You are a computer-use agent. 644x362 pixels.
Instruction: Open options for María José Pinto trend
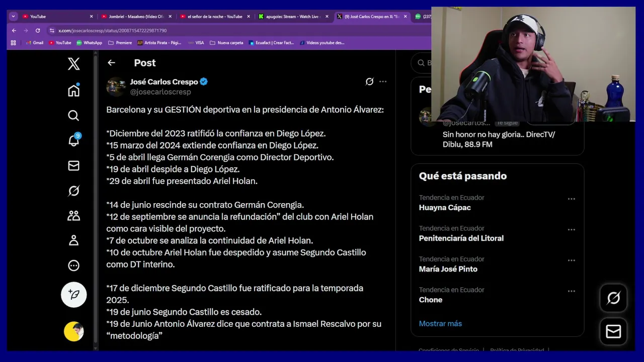coord(571,260)
